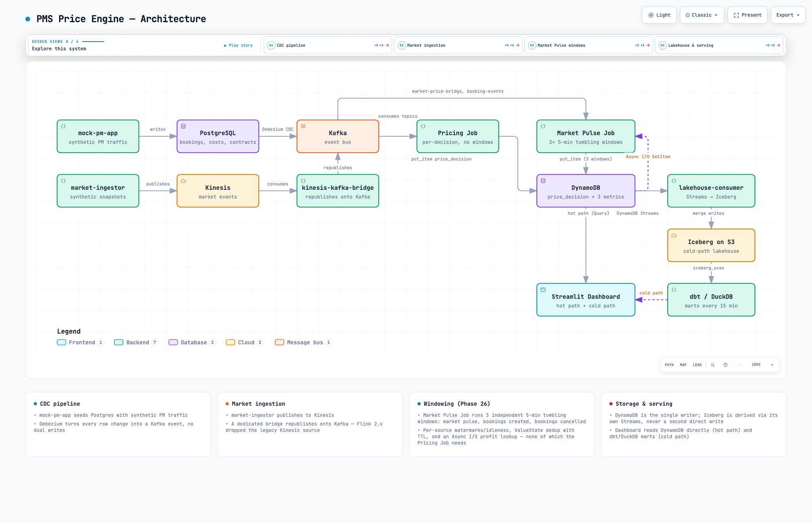The height and width of the screenshot is (523, 812).
Task: Filter by Database legend entry
Action: (x=192, y=342)
